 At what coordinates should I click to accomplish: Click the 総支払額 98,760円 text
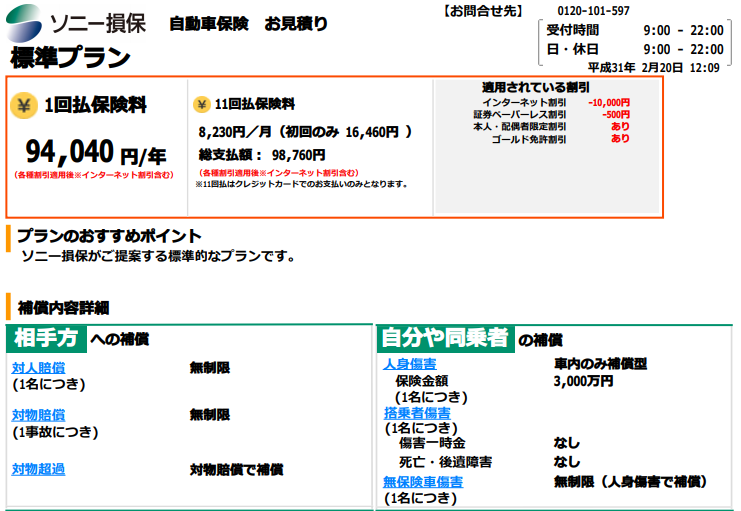point(262,155)
